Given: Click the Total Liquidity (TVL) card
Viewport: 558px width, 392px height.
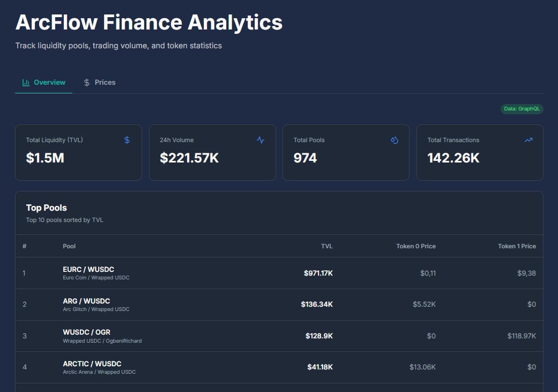Looking at the screenshot, I should point(78,152).
